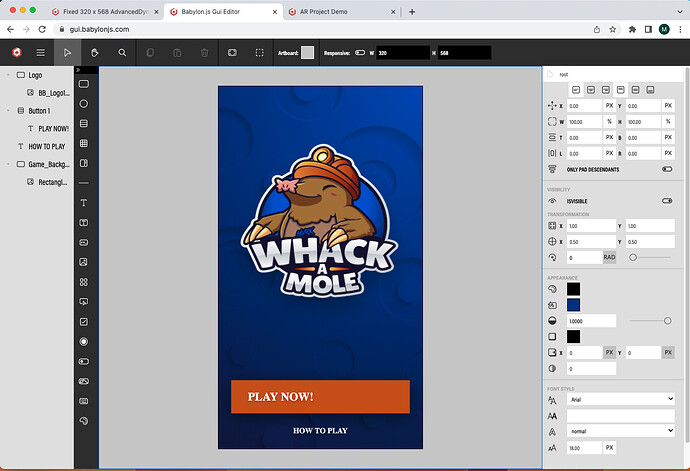Viewport: 690px width, 471px height.
Task: Select the pointer selection tool
Action: tap(67, 53)
